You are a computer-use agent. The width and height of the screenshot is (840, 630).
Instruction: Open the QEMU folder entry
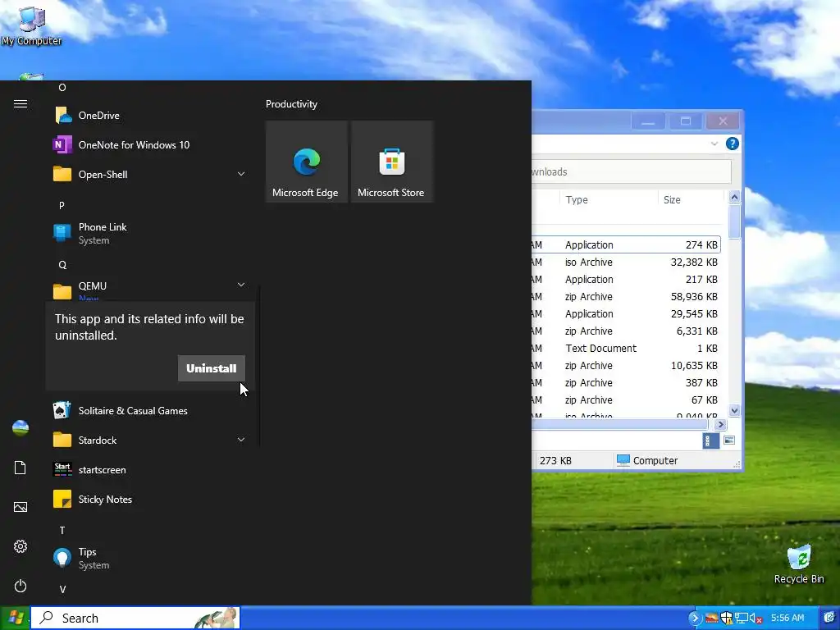pos(150,290)
